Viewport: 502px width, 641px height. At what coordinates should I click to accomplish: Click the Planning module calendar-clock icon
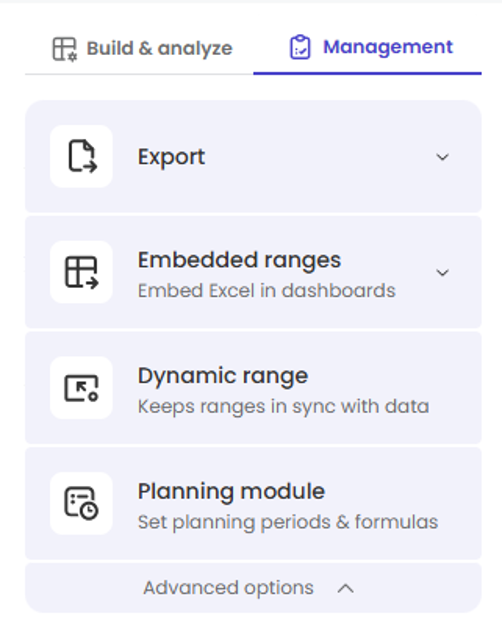tap(82, 503)
